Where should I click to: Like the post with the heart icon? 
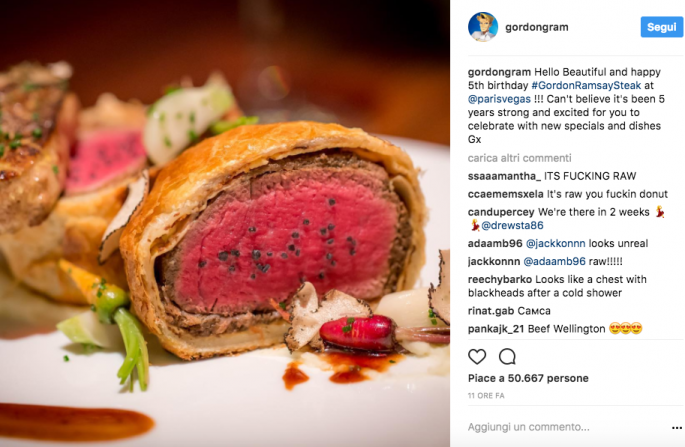point(477,357)
